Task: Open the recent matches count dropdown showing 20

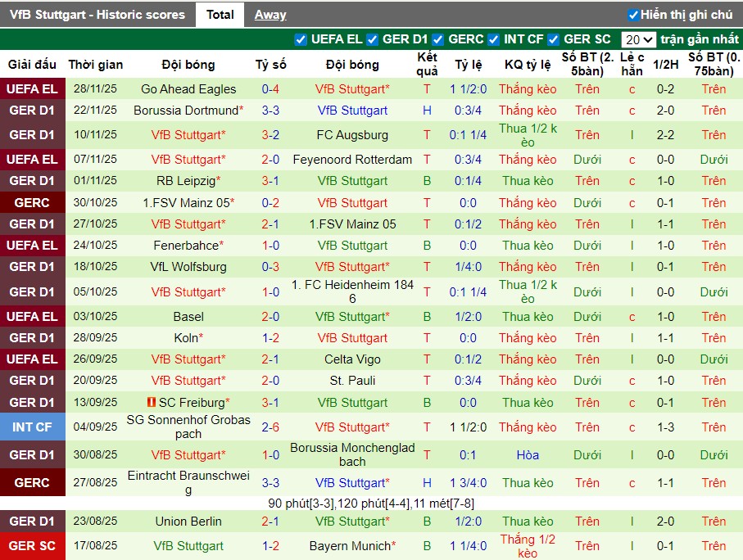Action: tap(637, 38)
